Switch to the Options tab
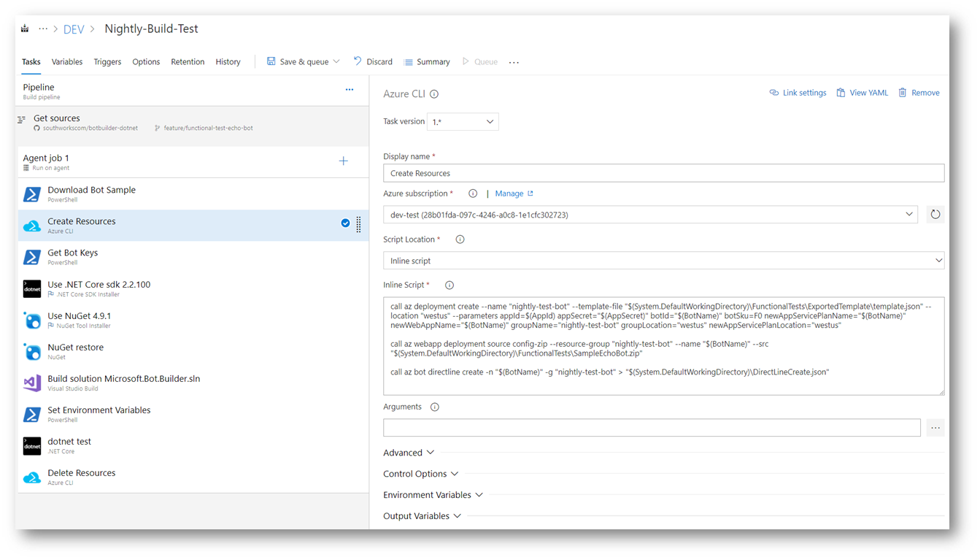 (146, 62)
